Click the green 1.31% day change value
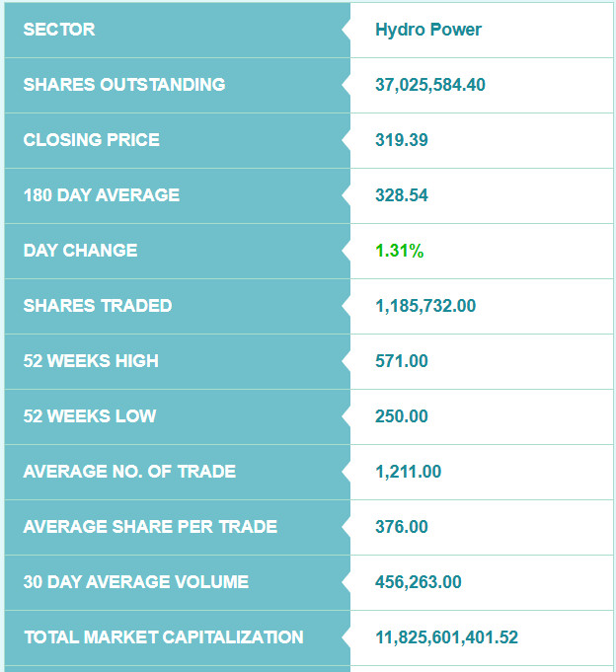 click(400, 251)
